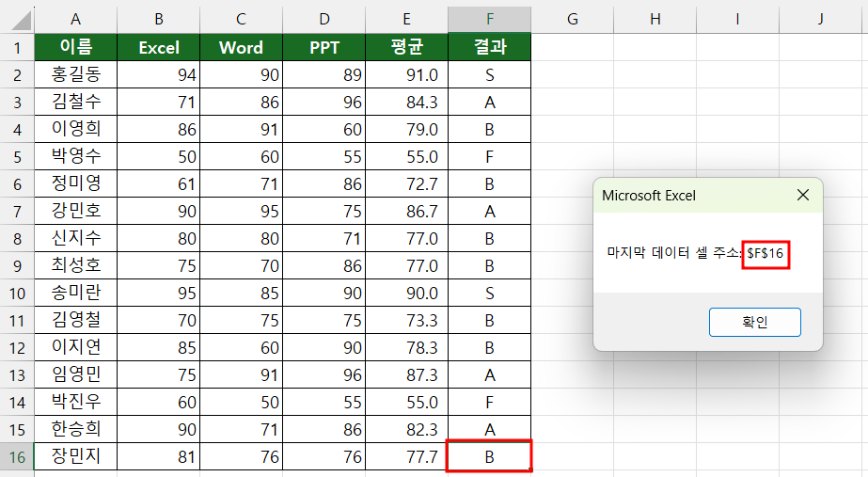This screenshot has width=868, height=477.
Task: Click the 결과 header cell
Action: (x=489, y=47)
